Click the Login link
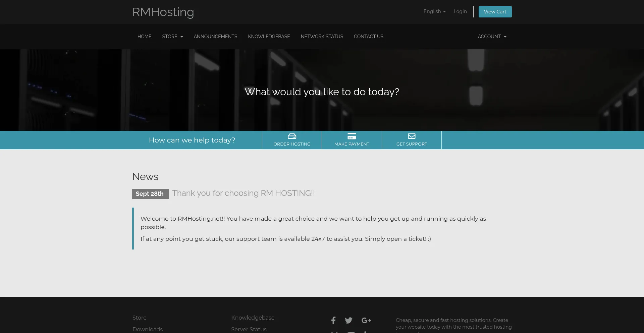The image size is (644, 333). tap(460, 11)
